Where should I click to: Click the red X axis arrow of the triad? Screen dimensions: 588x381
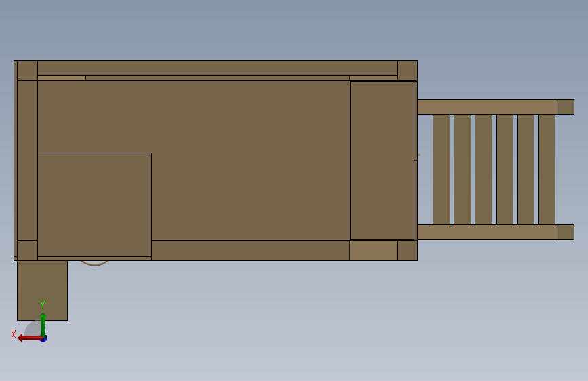coord(29,338)
